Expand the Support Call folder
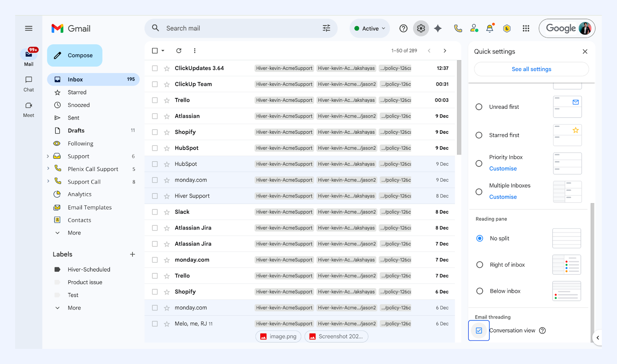 click(48, 181)
